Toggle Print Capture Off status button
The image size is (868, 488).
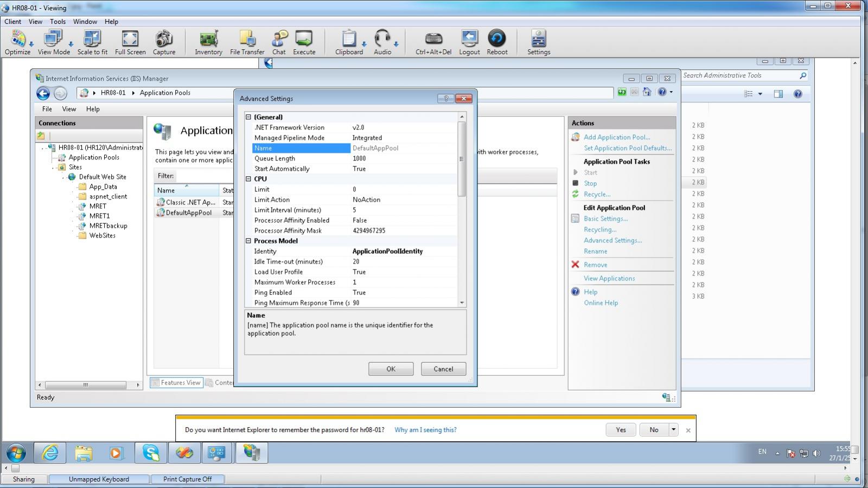[187, 479]
